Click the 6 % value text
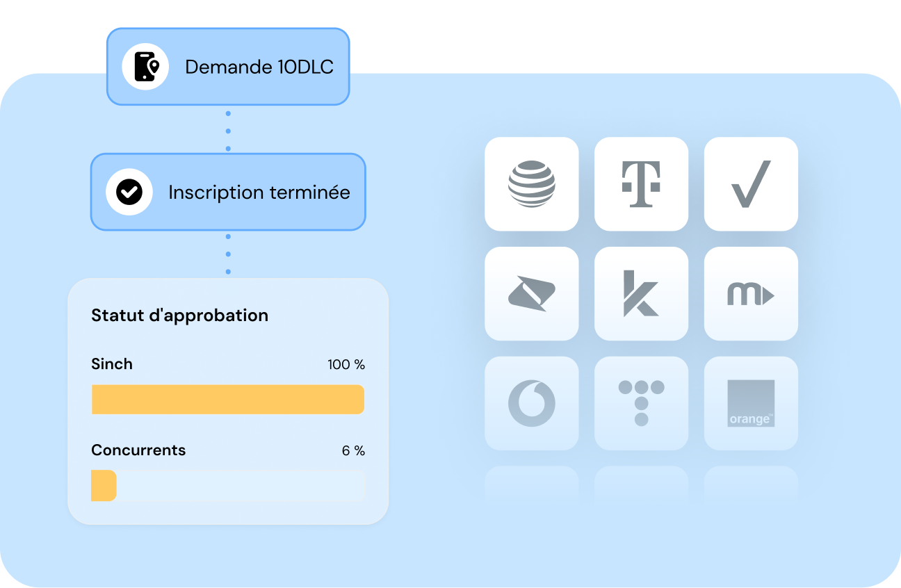 353,451
